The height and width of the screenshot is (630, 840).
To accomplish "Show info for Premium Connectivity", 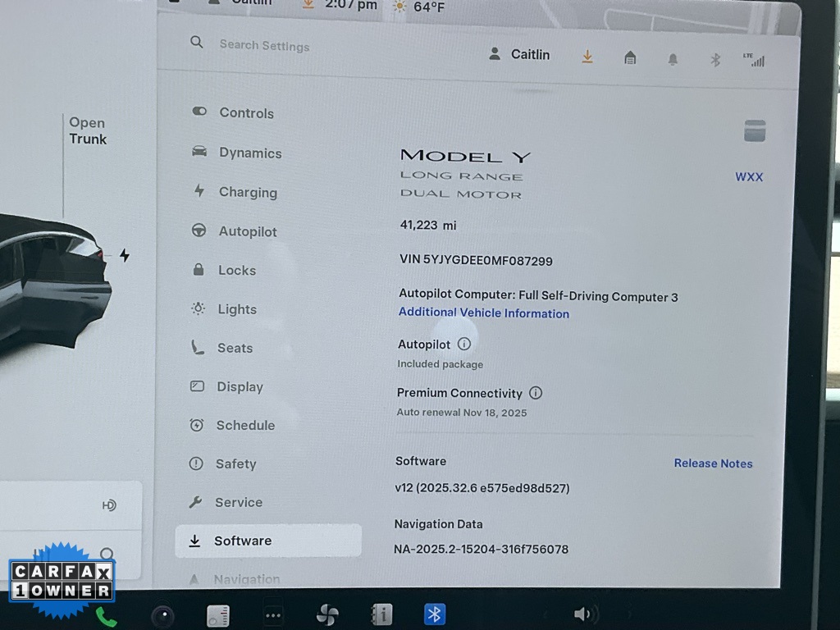I will click(x=536, y=393).
